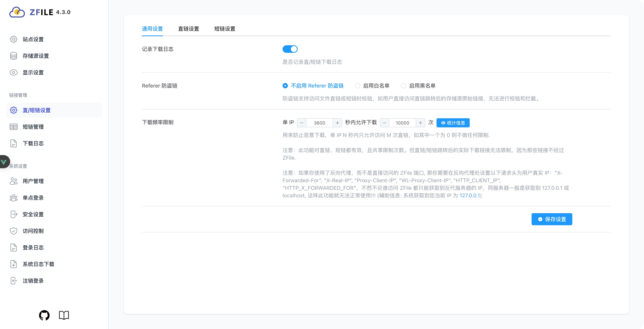Switch to 短链设置 tab
The image size is (644, 329).
tap(225, 29)
